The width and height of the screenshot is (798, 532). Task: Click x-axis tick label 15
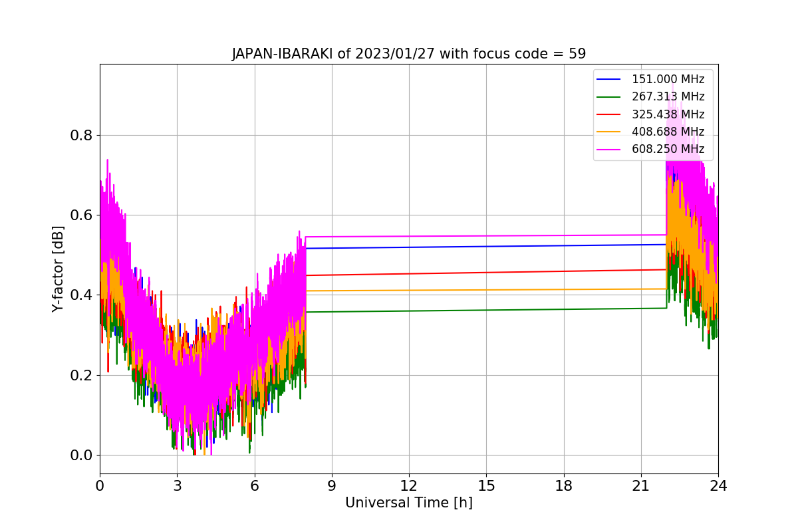(x=486, y=485)
